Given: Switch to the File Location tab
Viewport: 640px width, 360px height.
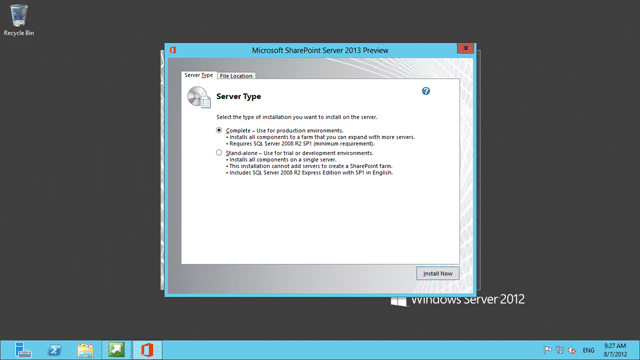Looking at the screenshot, I should [x=236, y=76].
